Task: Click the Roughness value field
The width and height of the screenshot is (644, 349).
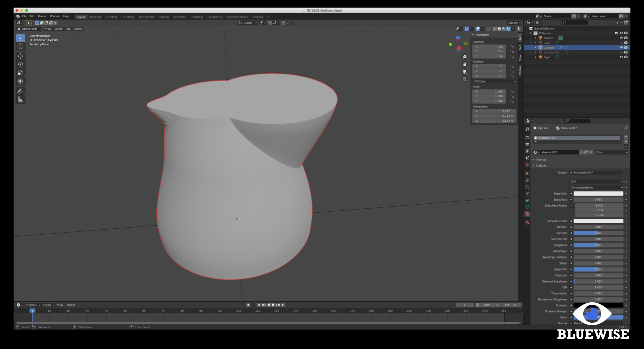Action: (x=598, y=245)
